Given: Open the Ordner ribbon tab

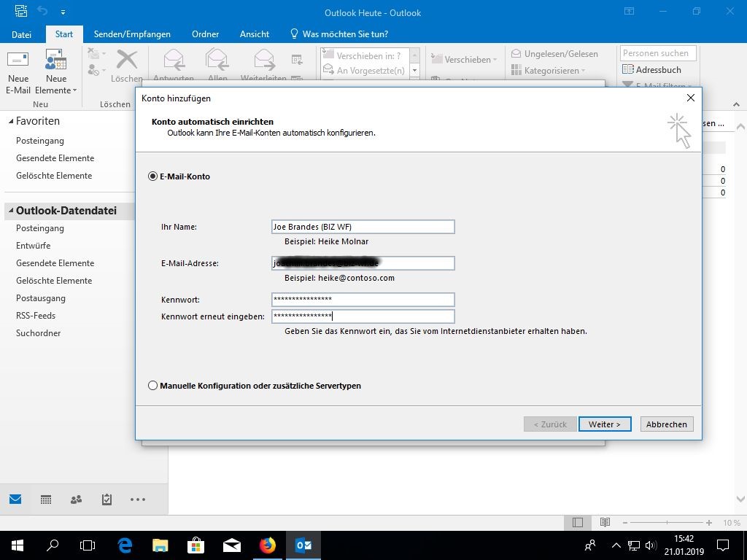Looking at the screenshot, I should click(205, 34).
